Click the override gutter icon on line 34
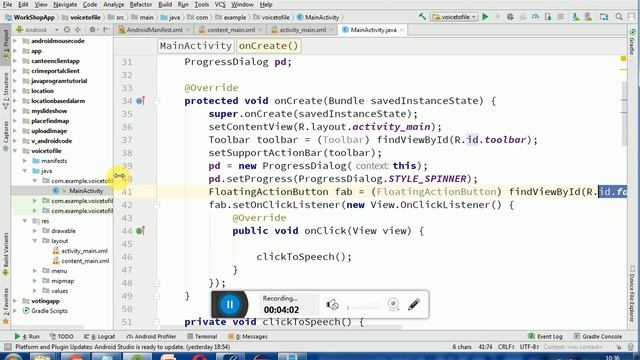The image size is (640, 360). 140,100
